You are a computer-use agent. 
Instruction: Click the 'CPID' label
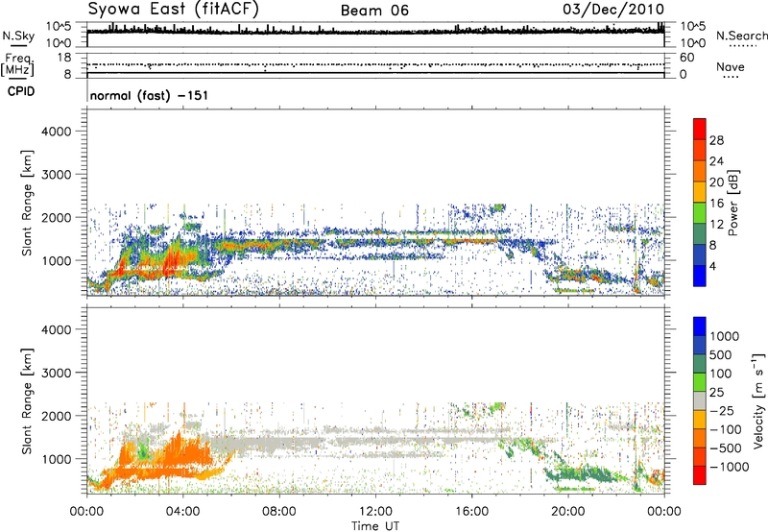[21, 91]
